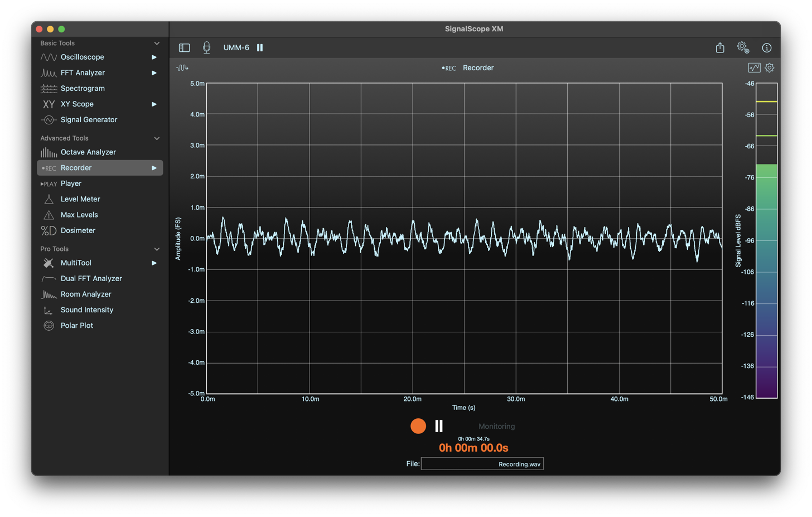The image size is (812, 517).
Task: Expand the MultiTool submenu arrow
Action: pyautogui.click(x=154, y=263)
